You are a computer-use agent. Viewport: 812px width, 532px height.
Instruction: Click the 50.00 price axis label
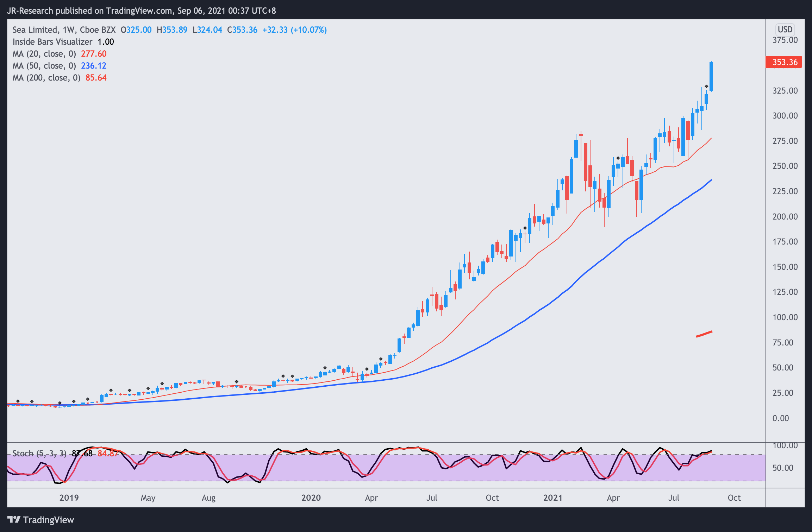(x=783, y=368)
